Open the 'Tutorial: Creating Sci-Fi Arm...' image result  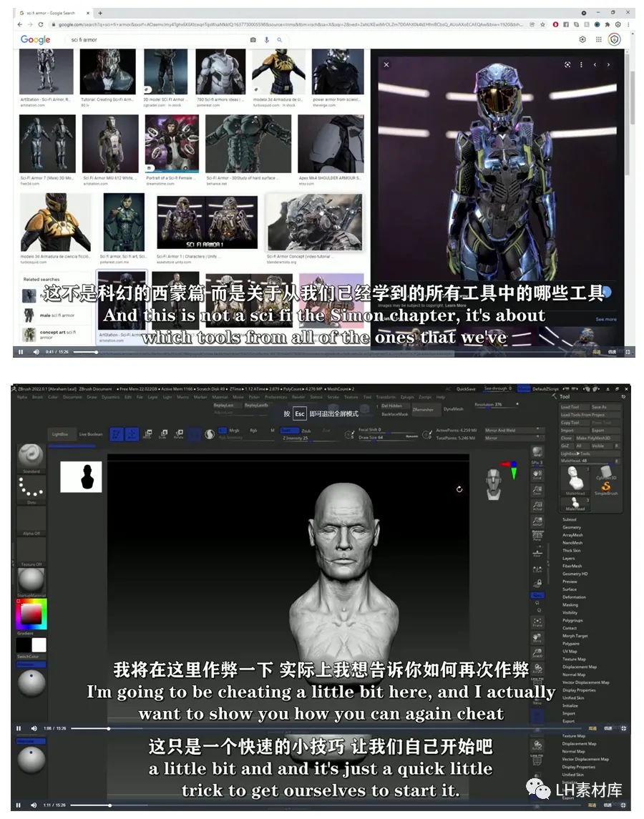click(107, 72)
